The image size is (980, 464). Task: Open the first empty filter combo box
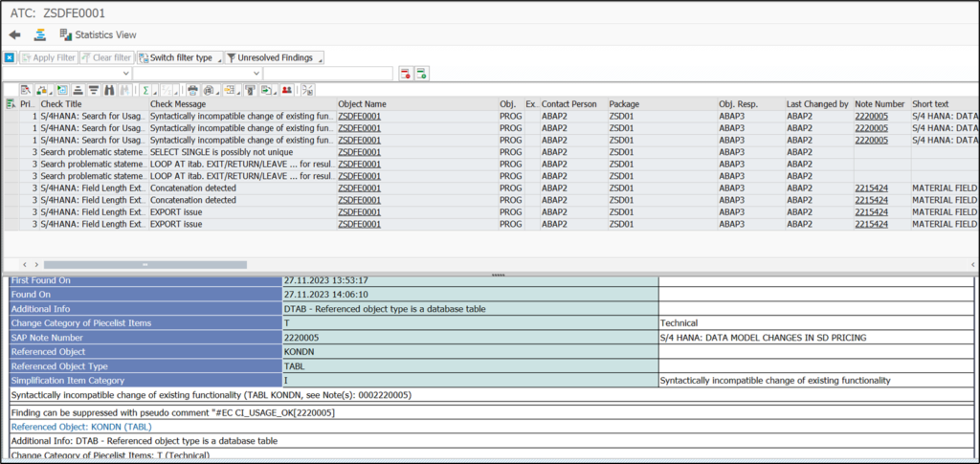[67, 74]
